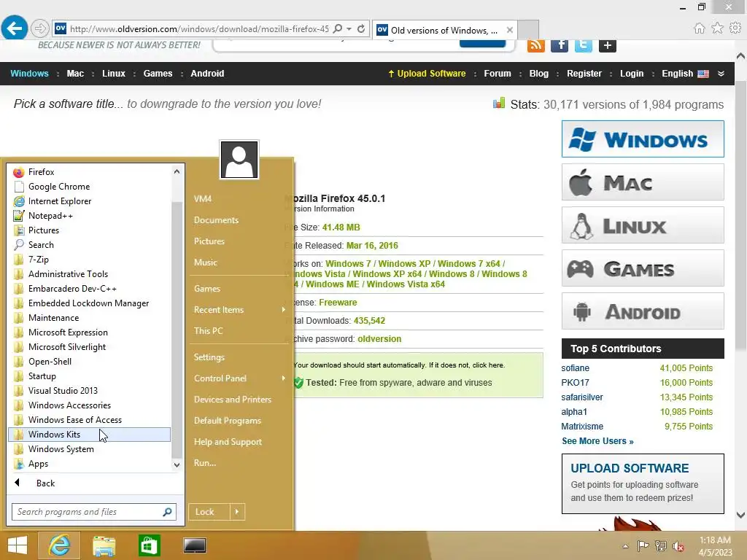747x560 pixels.
Task: Click the Games category button with controller
Action: pos(643,268)
